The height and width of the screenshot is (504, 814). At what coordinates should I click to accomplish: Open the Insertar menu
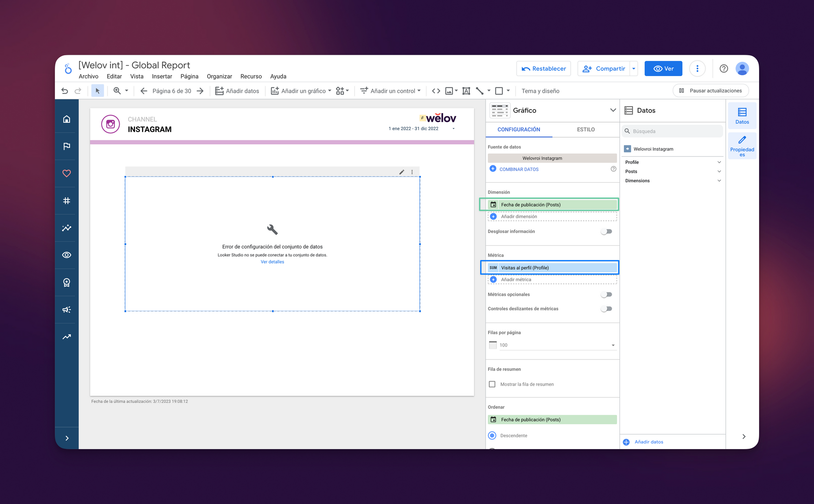click(162, 76)
